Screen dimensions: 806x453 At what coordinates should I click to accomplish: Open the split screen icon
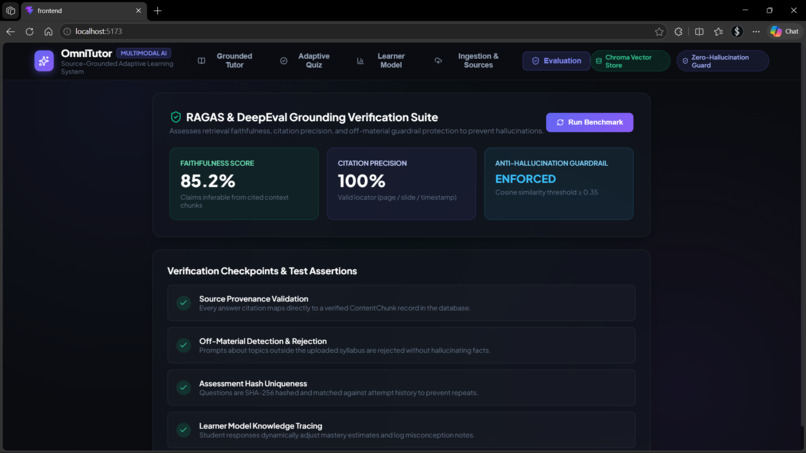pyautogui.click(x=699, y=31)
